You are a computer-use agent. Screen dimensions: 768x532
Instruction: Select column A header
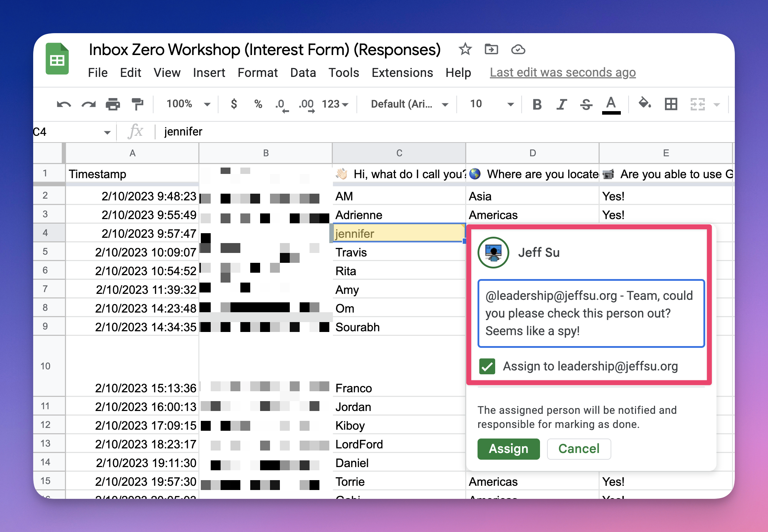click(132, 153)
